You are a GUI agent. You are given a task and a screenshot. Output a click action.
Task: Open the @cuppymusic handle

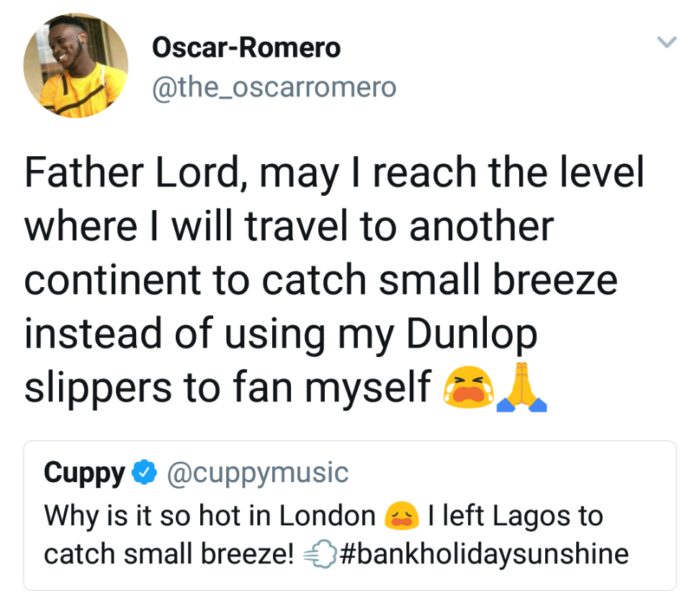click(258, 473)
